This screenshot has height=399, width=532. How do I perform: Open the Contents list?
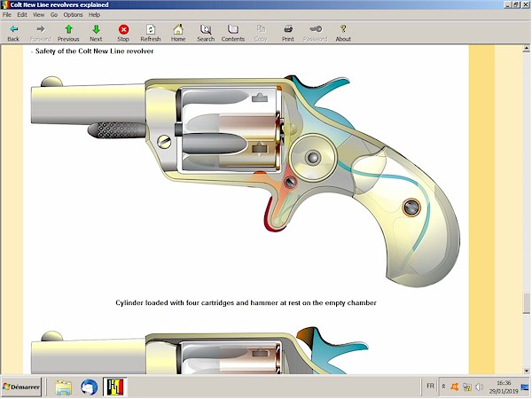(x=233, y=33)
